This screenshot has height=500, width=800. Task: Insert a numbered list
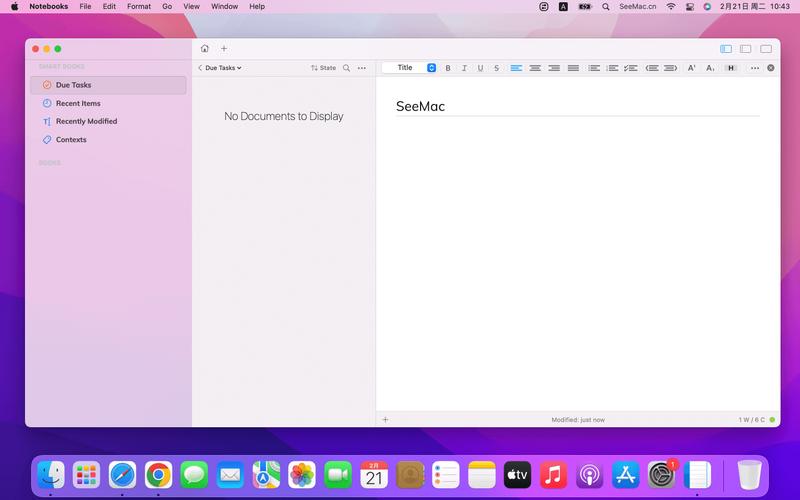(612, 68)
